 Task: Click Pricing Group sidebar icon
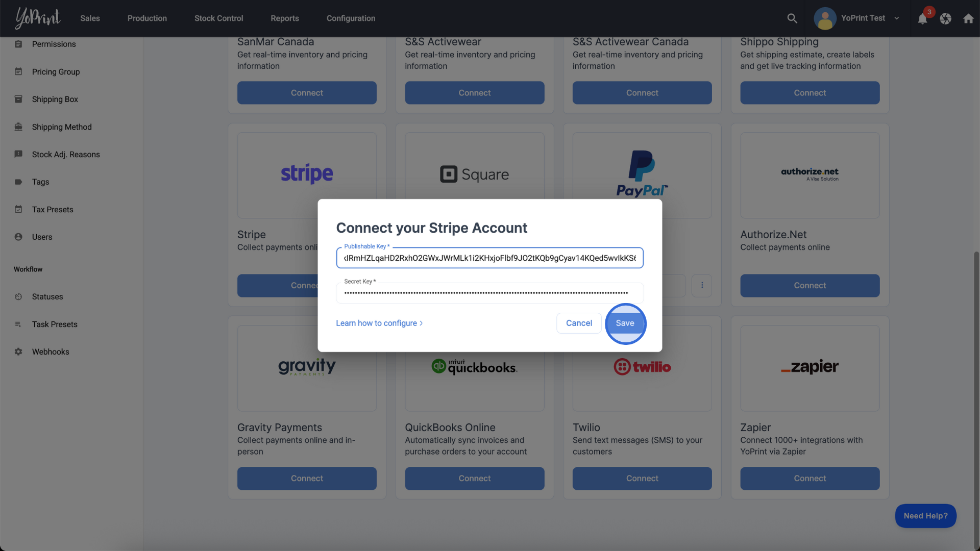tap(18, 72)
